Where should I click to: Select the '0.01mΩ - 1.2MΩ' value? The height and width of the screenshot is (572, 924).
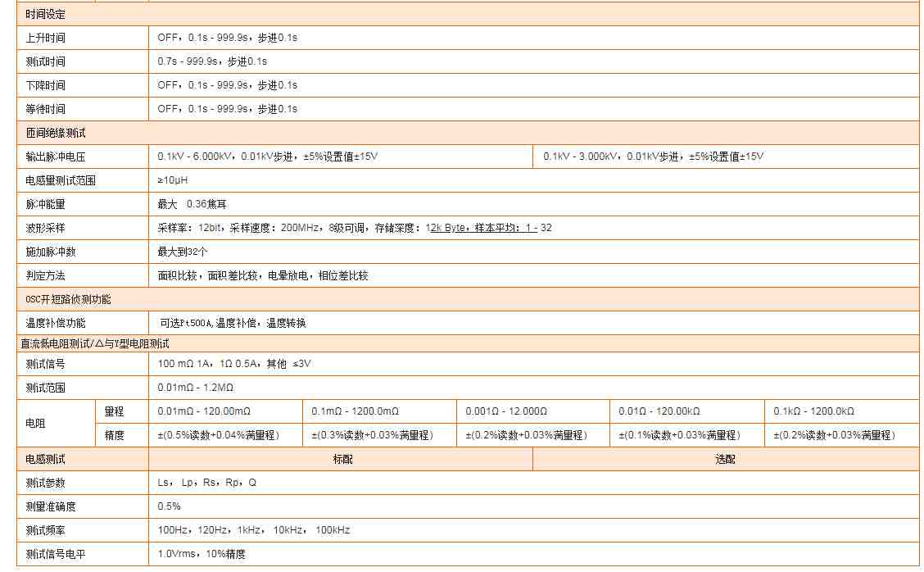pos(196,388)
